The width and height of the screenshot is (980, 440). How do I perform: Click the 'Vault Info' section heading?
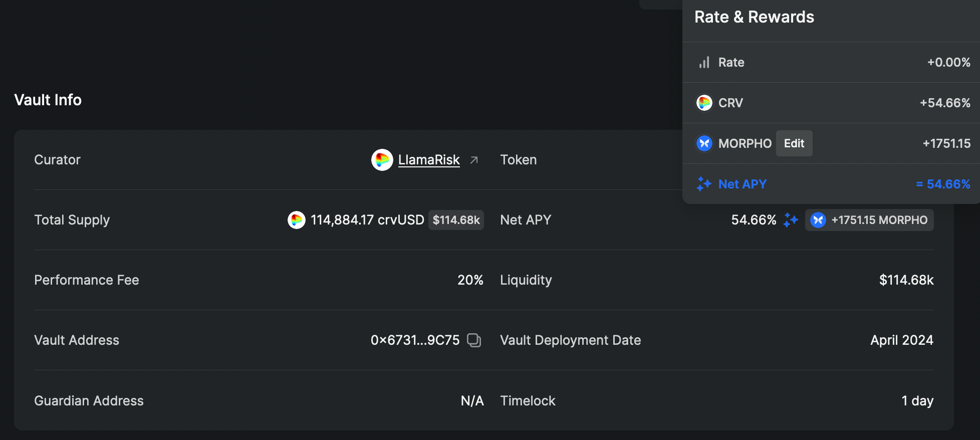tap(48, 100)
